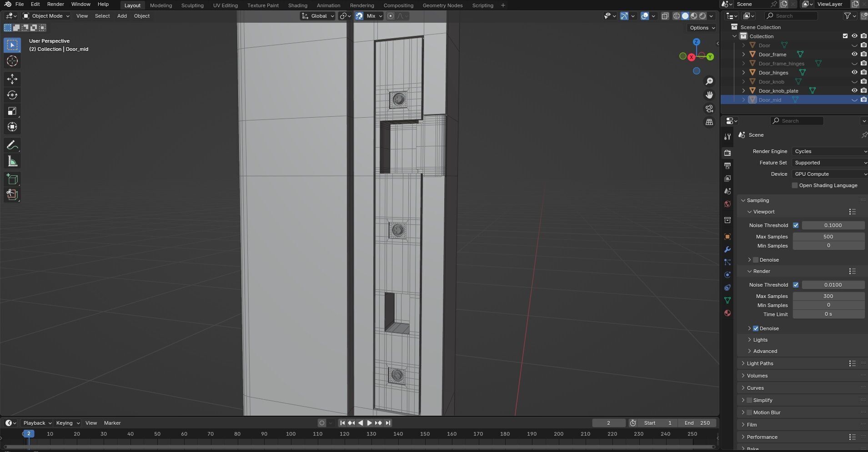Toggle X-ray display in viewport header
This screenshot has width=868, height=452.
pyautogui.click(x=665, y=16)
